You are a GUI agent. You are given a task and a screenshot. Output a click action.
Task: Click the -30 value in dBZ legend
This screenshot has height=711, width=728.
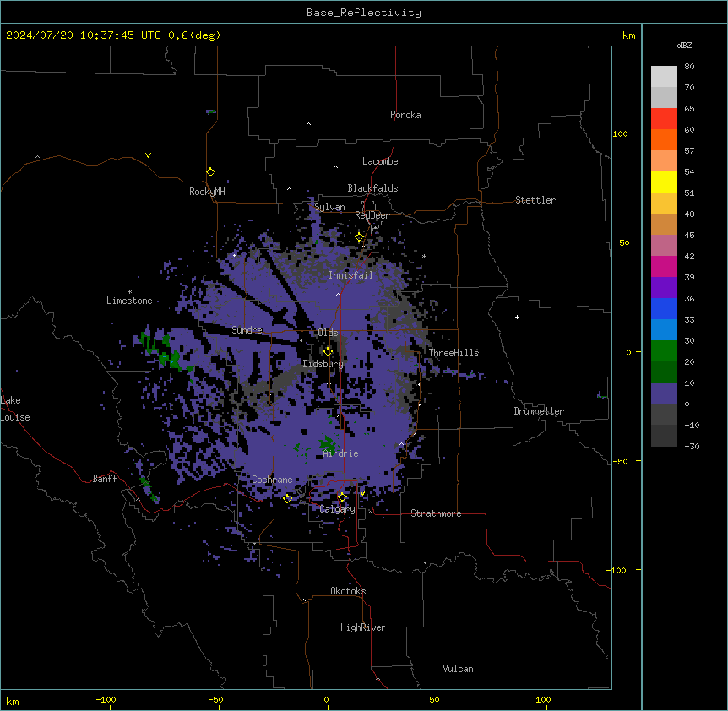[692, 446]
